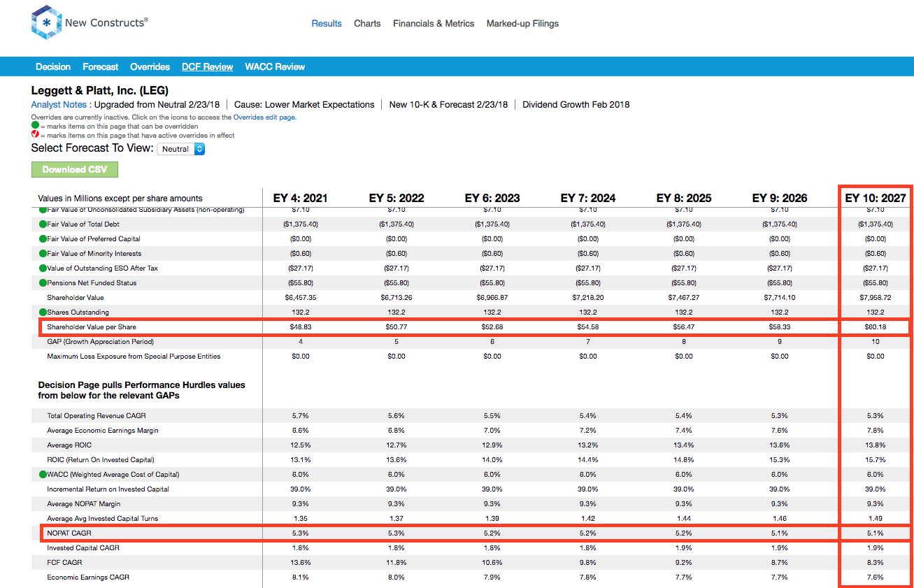Switch to the Forecast tab
Screen dimensions: 914x588
click(x=100, y=67)
